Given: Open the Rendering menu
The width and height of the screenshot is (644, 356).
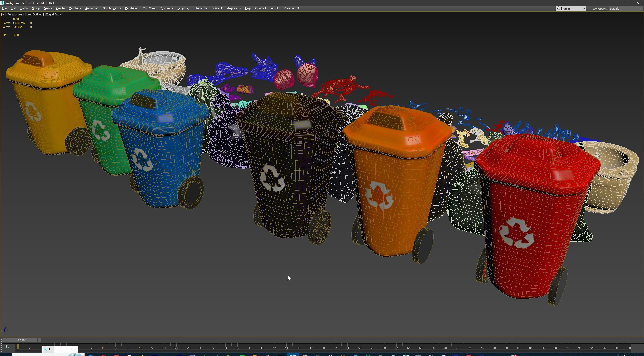Looking at the screenshot, I should [x=131, y=8].
